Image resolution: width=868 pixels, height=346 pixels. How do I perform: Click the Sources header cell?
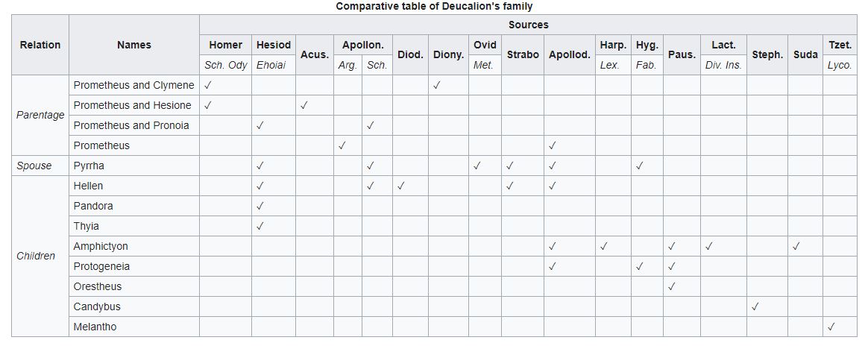[528, 25]
